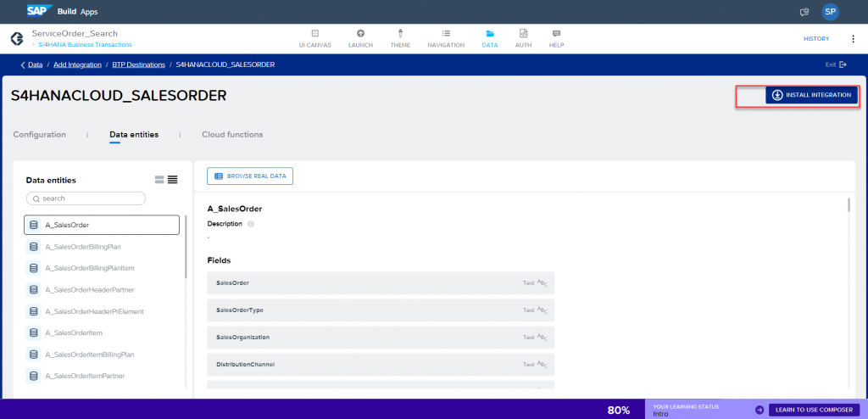Screen dimensions: 868x419
Task: Select the A_SalesOrderBillingPlanItem entity
Action: pos(102,268)
